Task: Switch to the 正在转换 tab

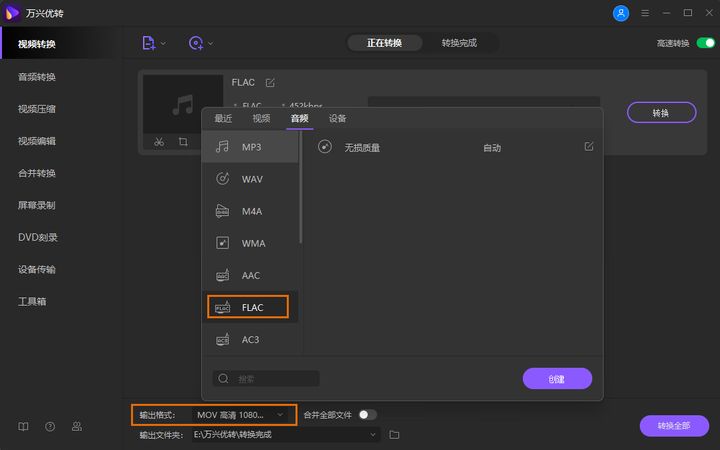Action: pos(384,43)
